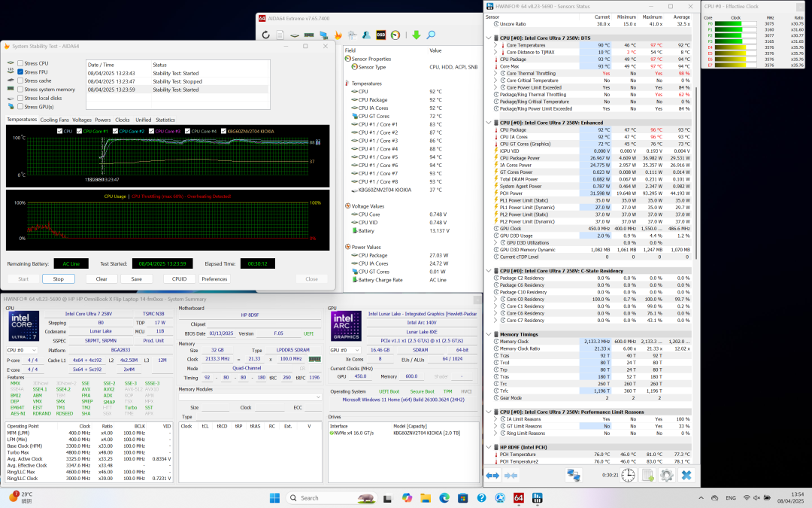Click the start logging sheet icon in HWiNFO
The width and height of the screenshot is (812, 508).
pos(648,475)
